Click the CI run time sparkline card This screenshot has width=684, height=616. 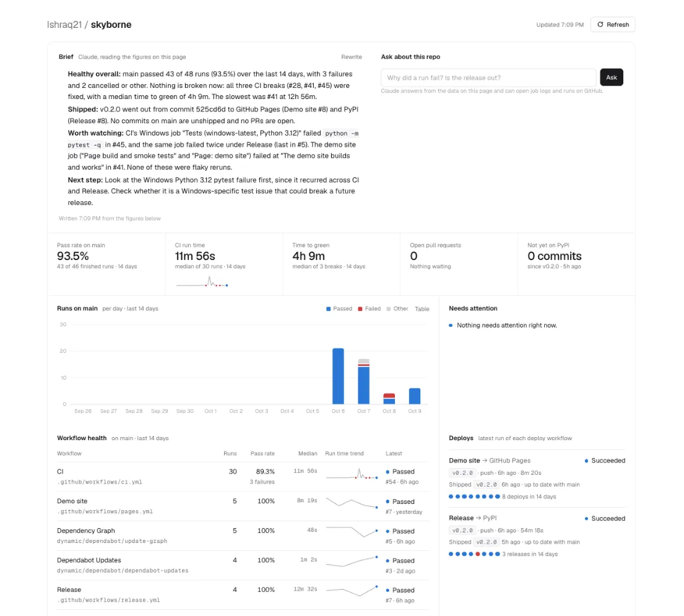tap(224, 264)
